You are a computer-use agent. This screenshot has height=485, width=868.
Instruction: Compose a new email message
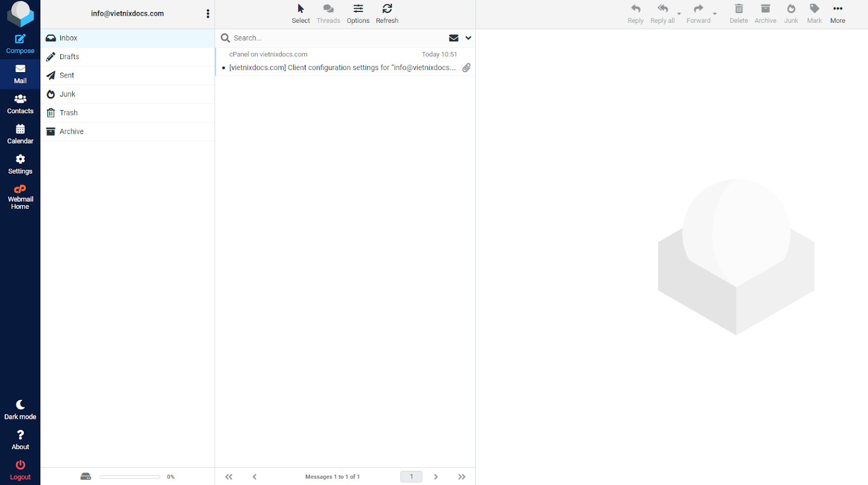point(20,44)
